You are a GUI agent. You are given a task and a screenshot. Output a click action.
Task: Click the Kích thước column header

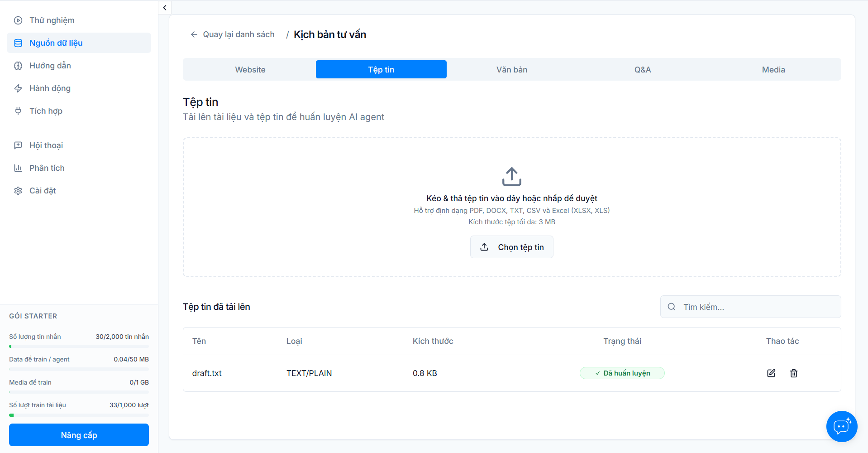[x=433, y=341]
